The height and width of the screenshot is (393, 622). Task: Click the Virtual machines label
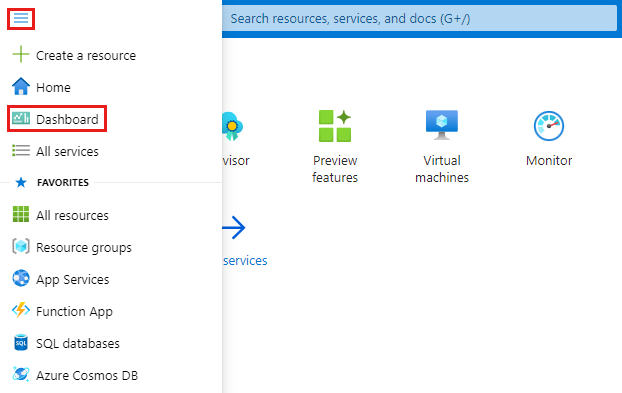pos(442,169)
